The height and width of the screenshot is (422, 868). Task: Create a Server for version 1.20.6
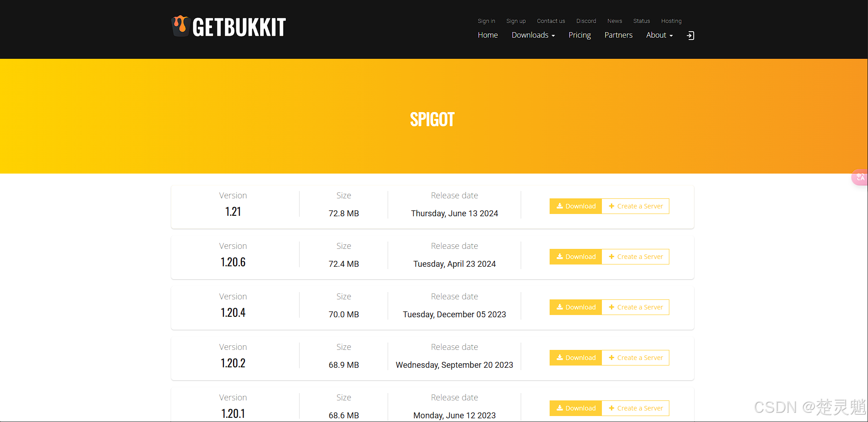635,257
